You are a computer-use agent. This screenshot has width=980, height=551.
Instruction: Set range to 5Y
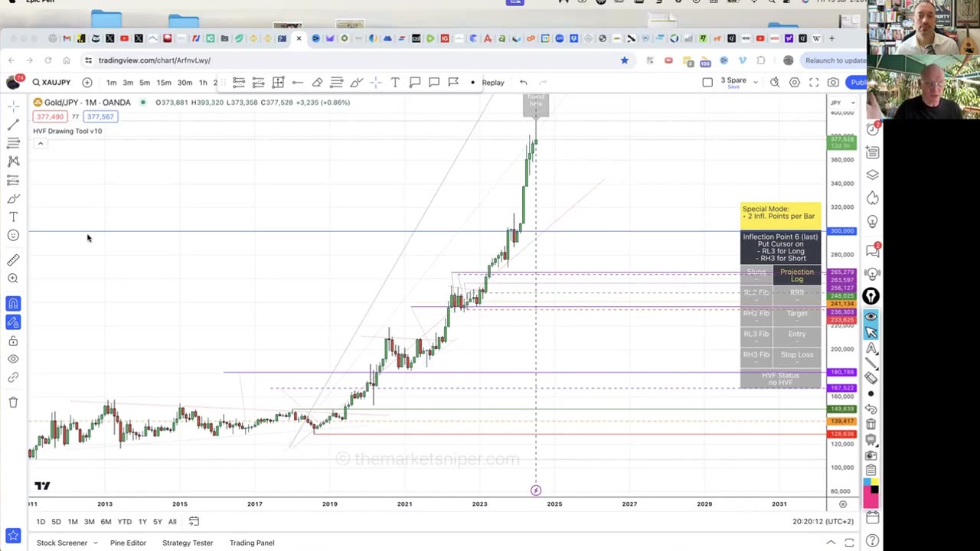157,522
